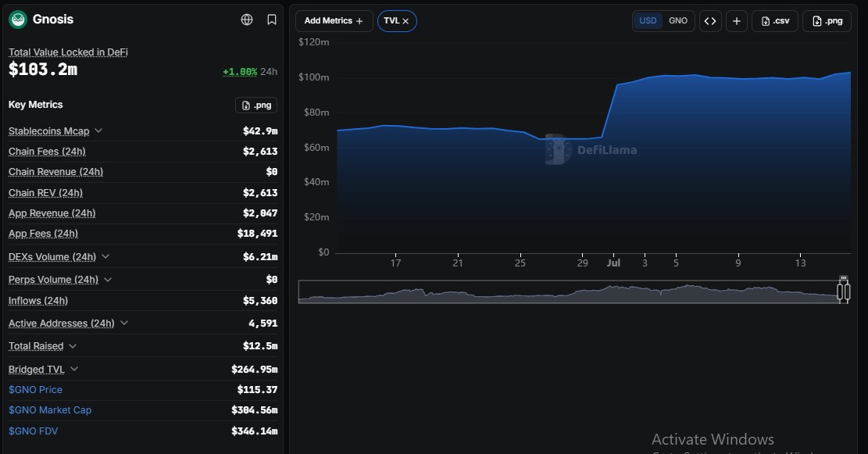Image resolution: width=868 pixels, height=454 pixels.
Task: Click the Chain REV (24h) label
Action: (x=45, y=193)
